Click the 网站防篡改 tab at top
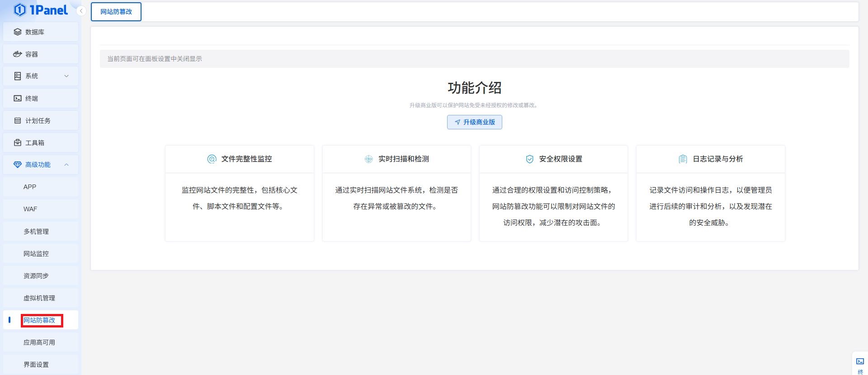 tap(116, 12)
